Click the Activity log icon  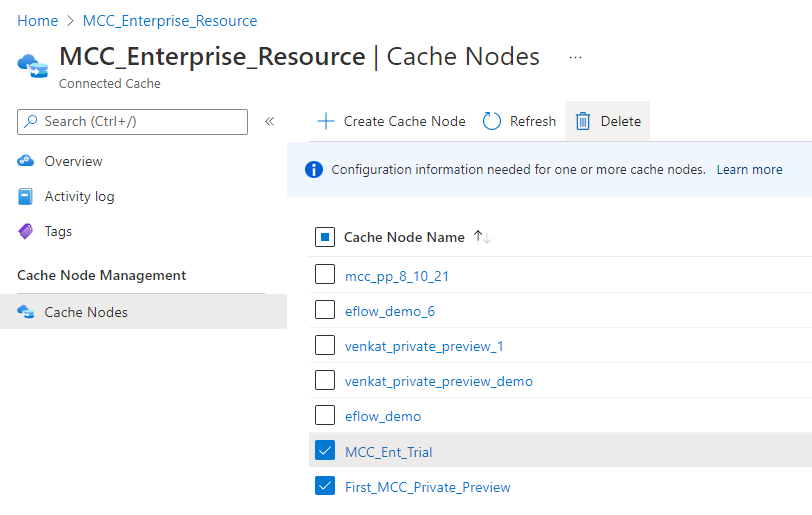[x=26, y=196]
